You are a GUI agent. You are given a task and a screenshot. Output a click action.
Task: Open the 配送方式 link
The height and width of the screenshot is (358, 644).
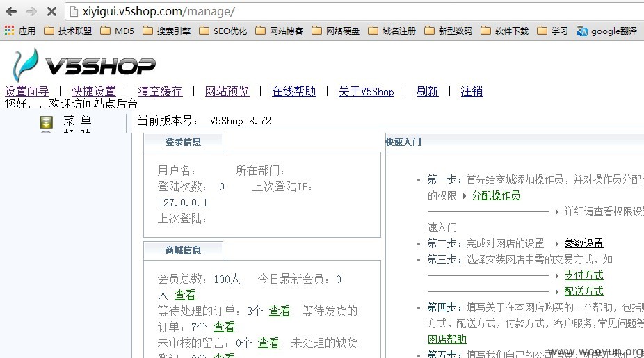point(583,291)
